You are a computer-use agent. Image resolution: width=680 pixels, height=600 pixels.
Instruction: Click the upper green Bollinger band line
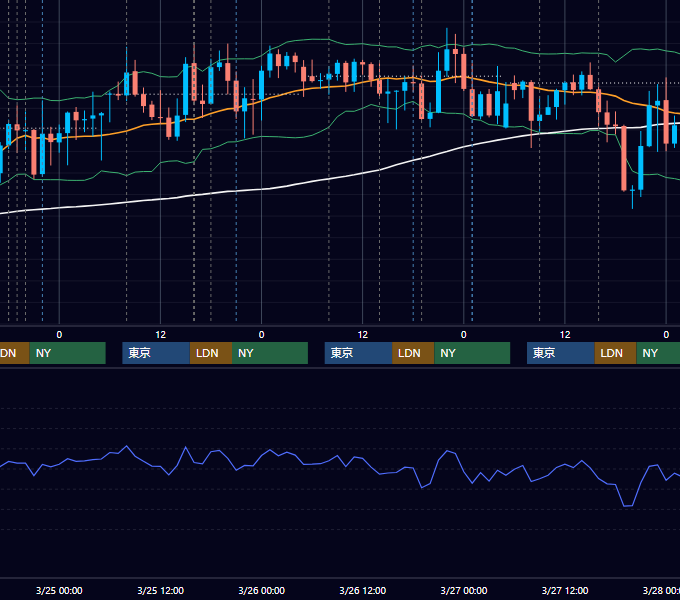[x=338, y=41]
